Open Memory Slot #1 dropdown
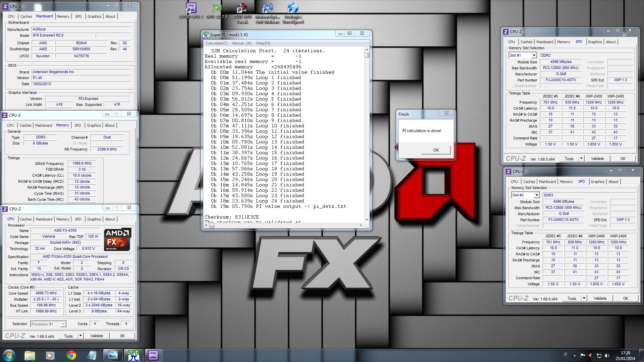 534,55
